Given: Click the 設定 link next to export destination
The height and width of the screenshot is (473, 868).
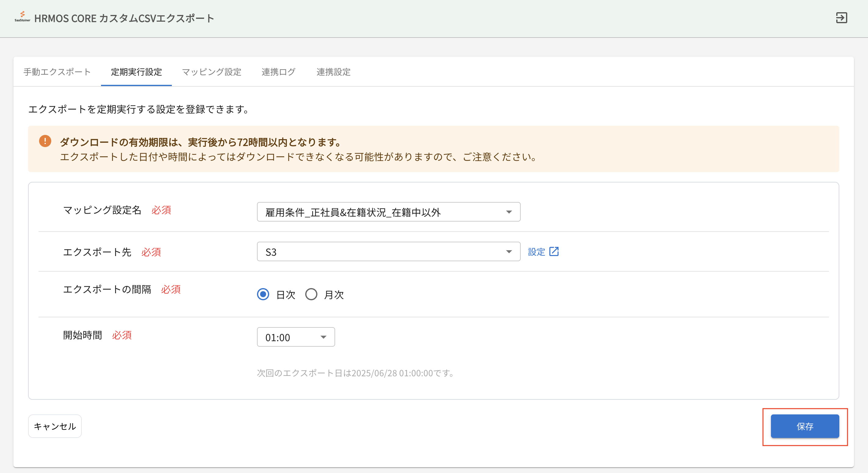Looking at the screenshot, I should tap(536, 252).
